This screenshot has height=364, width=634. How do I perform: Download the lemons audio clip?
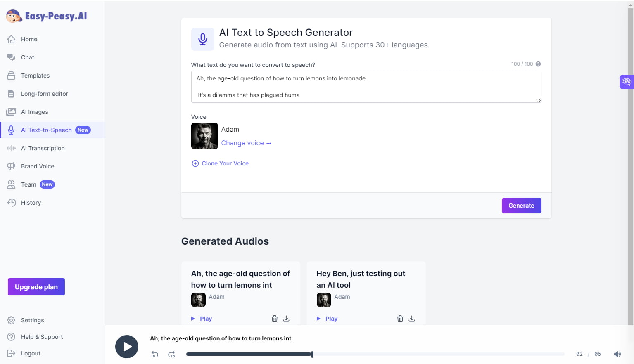point(286,319)
